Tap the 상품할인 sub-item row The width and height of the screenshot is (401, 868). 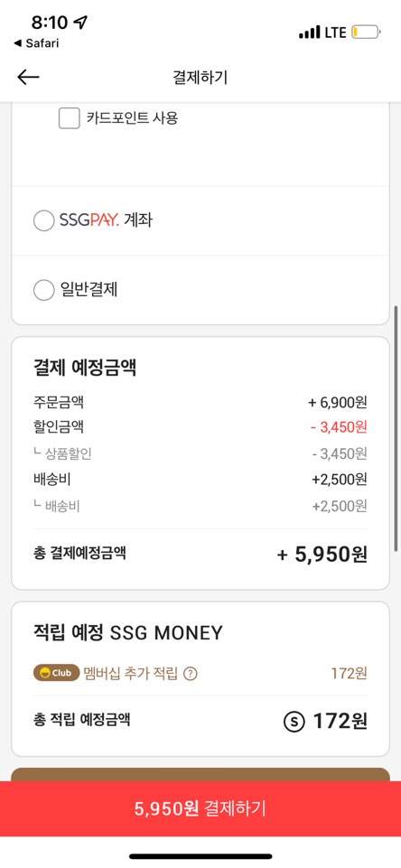[x=200, y=453]
